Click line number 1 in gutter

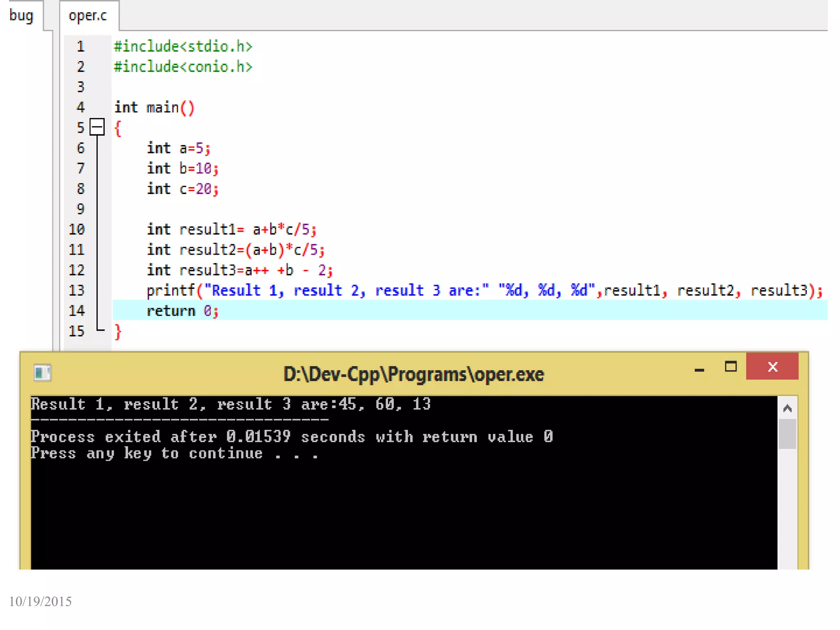pyautogui.click(x=80, y=46)
